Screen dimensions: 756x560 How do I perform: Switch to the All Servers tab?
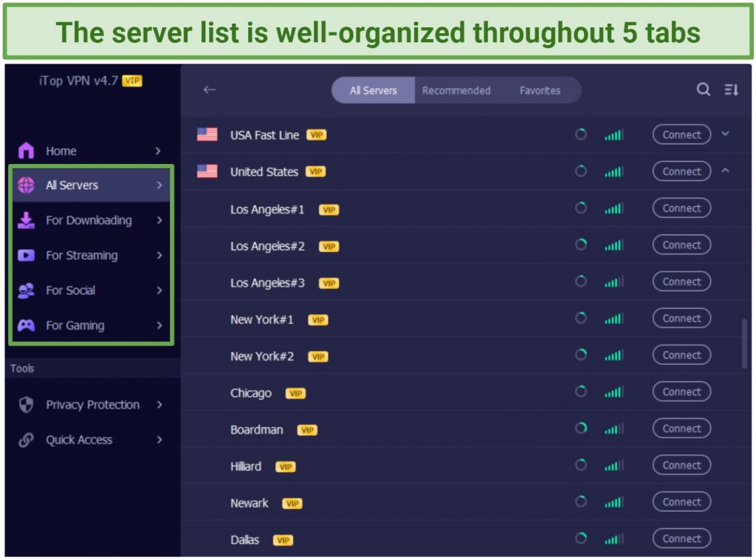tap(373, 90)
